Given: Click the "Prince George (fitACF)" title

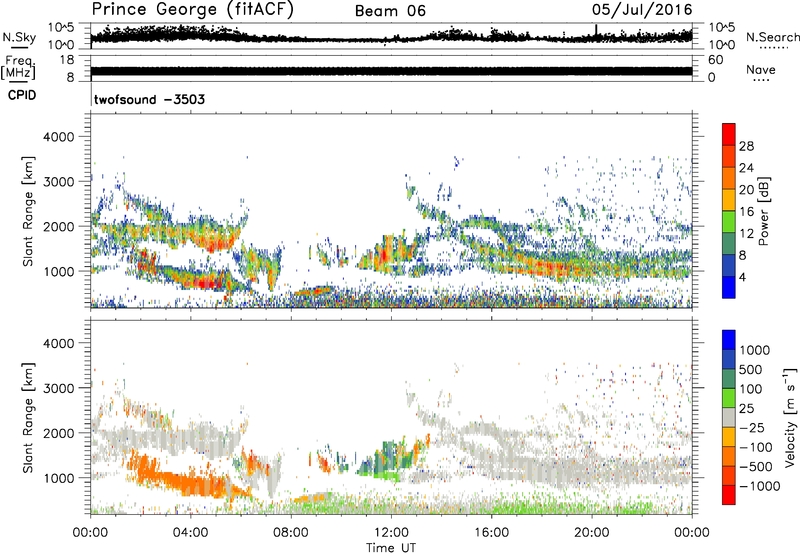Looking at the screenshot, I should 192,10.
